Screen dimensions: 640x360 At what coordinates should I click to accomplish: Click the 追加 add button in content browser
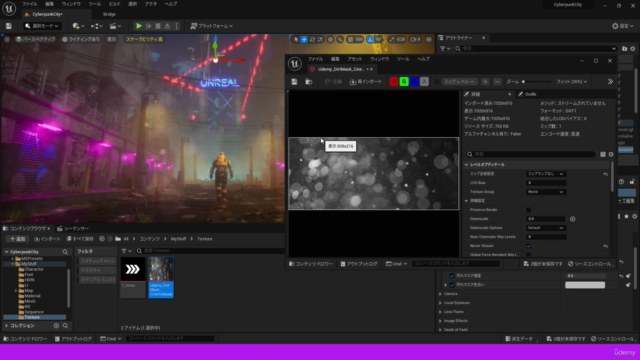point(18,239)
